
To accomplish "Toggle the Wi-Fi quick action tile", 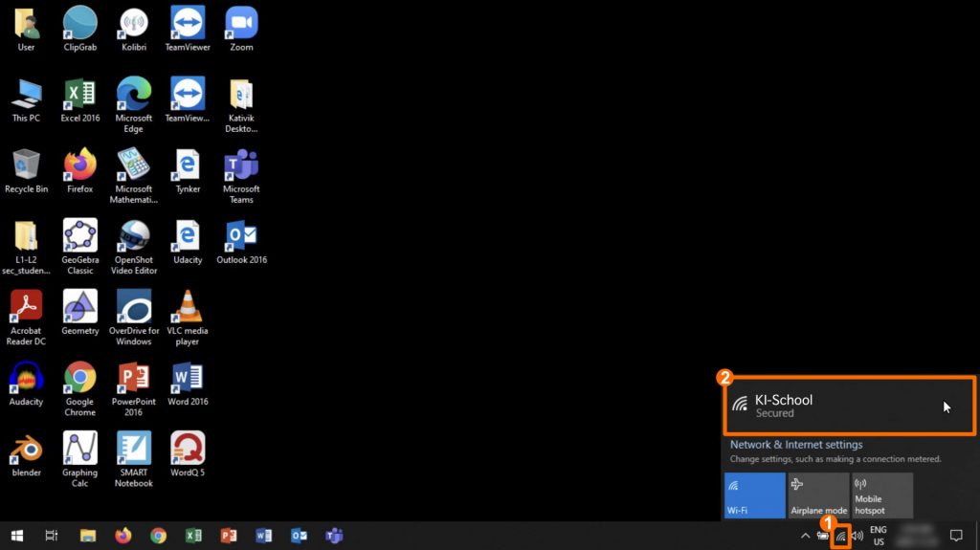I will (754, 495).
